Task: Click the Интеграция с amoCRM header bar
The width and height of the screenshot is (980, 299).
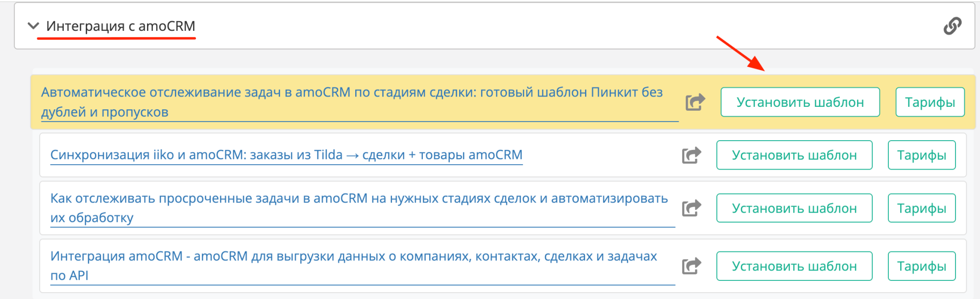Action: click(539, 26)
